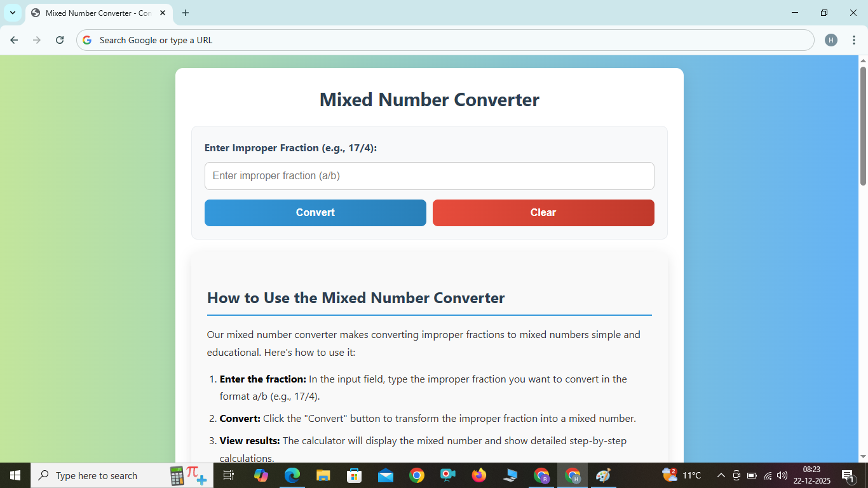Launch Firefox from the taskbar

(x=478, y=475)
